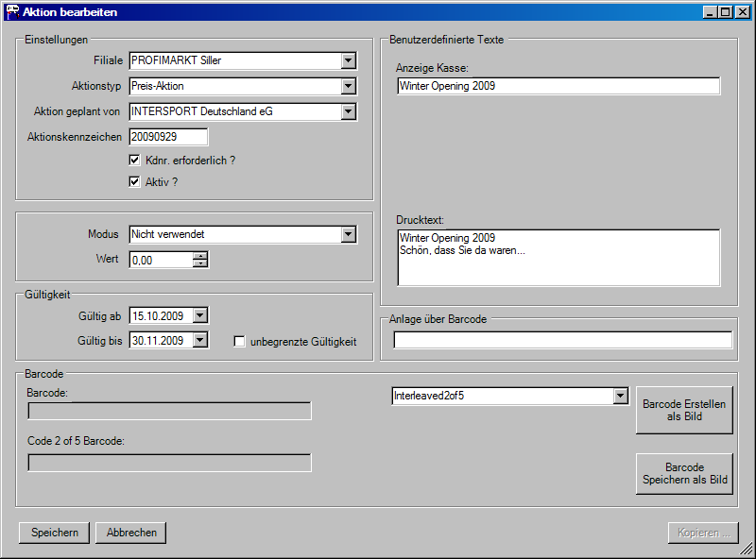Click Barcode Erstellen als Bild button
756x559 pixels.
[684, 410]
